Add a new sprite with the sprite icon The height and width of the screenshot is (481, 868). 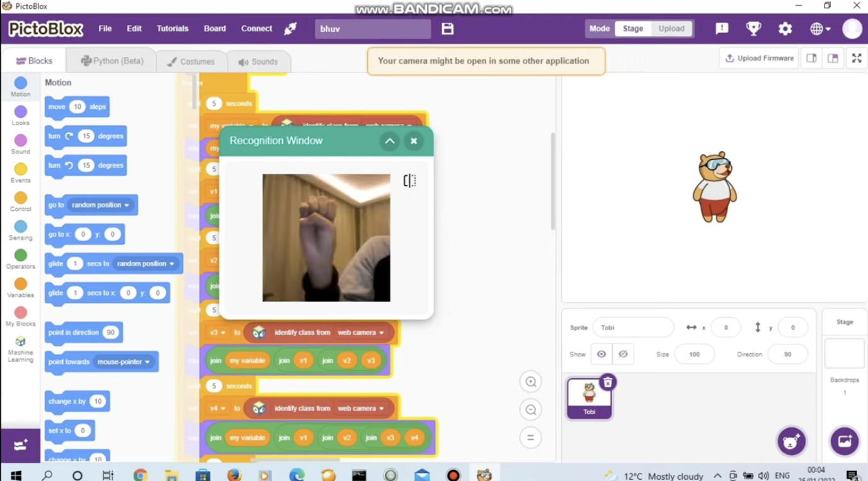(791, 441)
